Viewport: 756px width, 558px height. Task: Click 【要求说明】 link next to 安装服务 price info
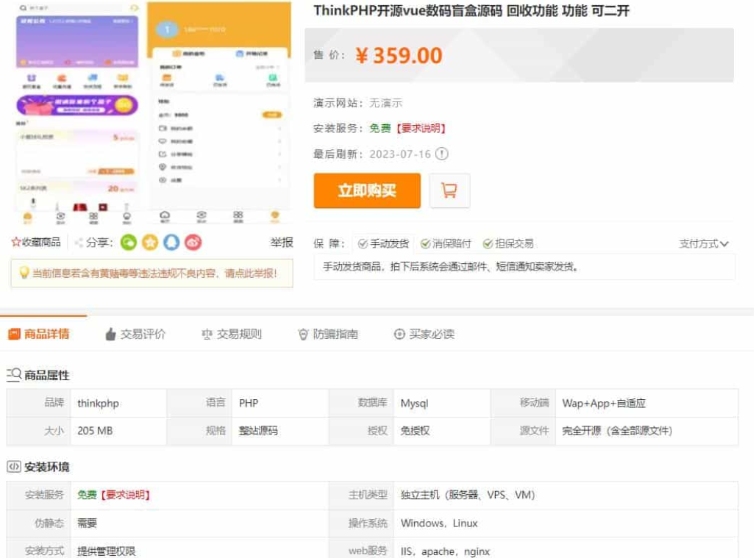(419, 128)
